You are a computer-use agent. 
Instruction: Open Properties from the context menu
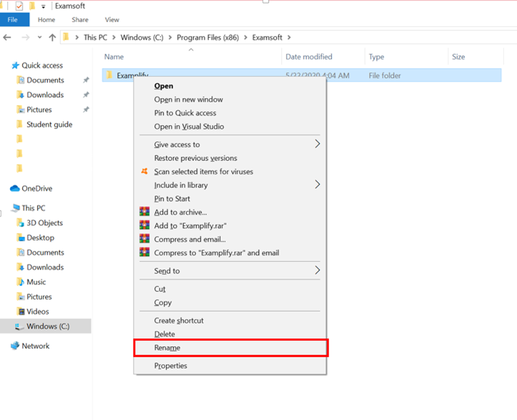tap(230, 366)
